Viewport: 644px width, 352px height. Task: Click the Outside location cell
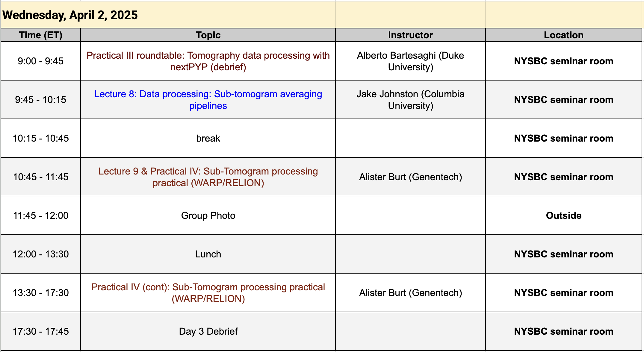coord(564,216)
